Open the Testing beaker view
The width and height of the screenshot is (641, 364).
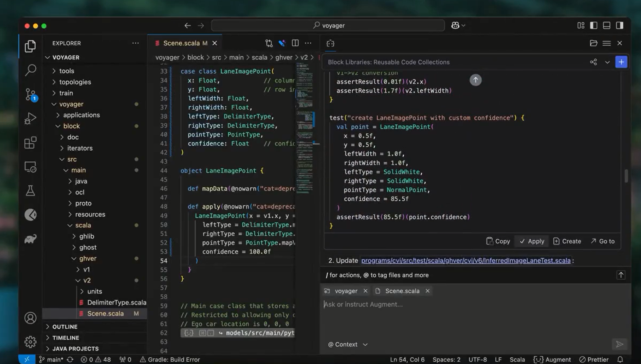pyautogui.click(x=30, y=190)
